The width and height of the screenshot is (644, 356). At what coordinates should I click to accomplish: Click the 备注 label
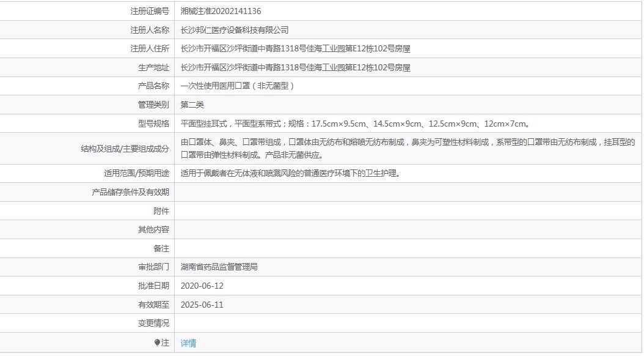pos(161,248)
